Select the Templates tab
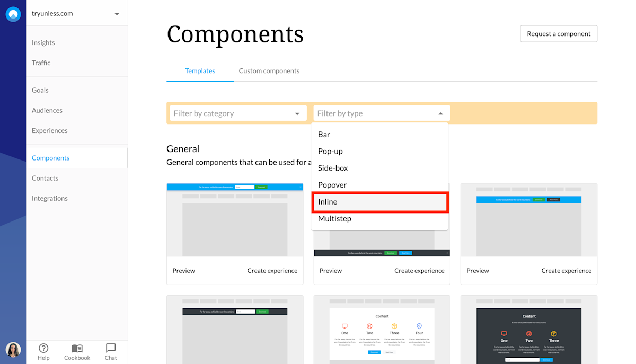Screen dimensions: 636x364 [200, 70]
